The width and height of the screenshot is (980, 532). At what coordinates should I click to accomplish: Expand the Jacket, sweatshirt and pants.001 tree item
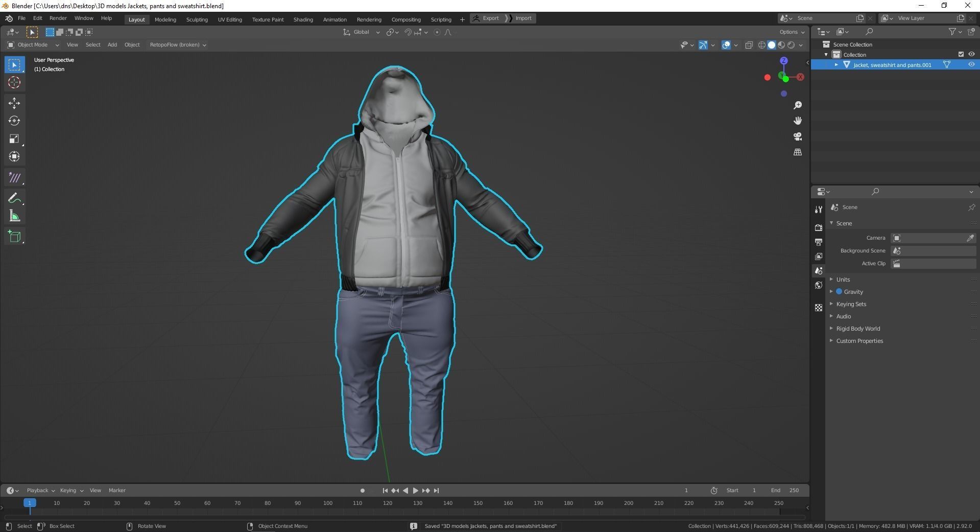(x=836, y=65)
